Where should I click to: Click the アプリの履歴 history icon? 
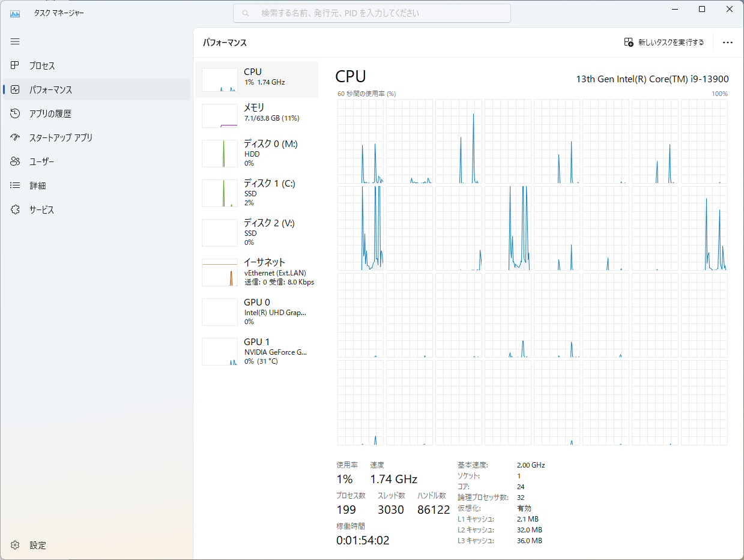(16, 113)
